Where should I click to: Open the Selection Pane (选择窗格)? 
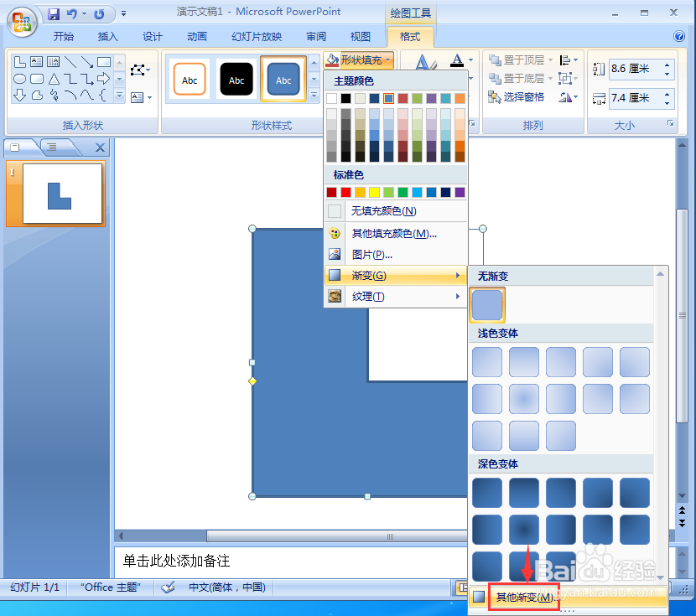click(x=517, y=97)
